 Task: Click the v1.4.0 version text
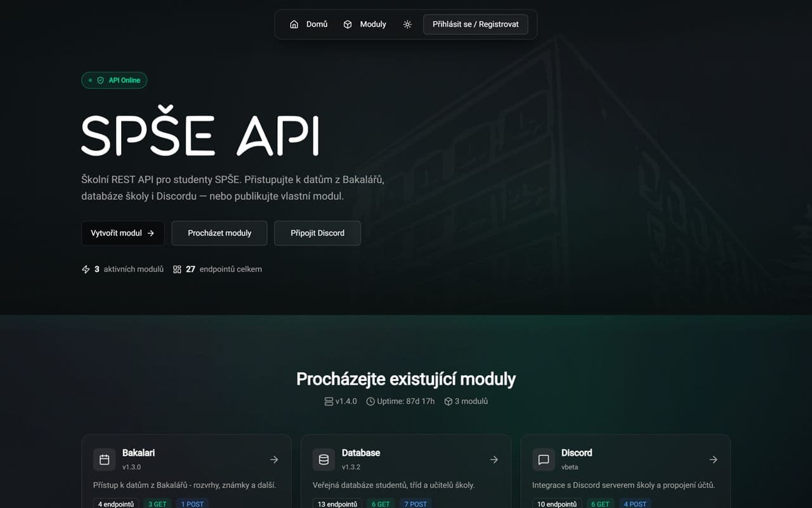pyautogui.click(x=346, y=401)
